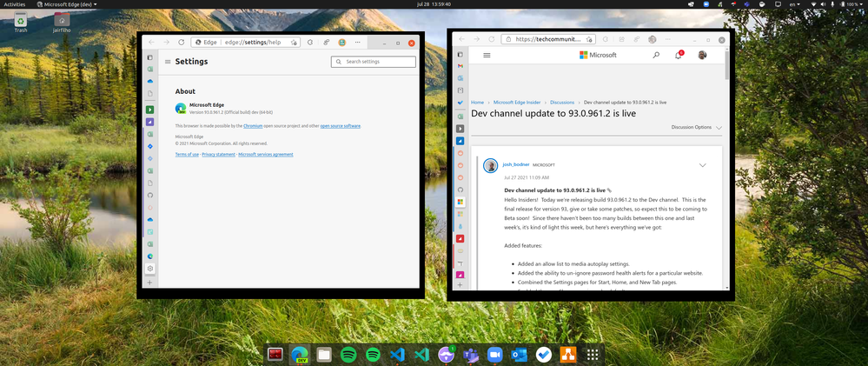Expand the chevron menu on josh_bodner's post
The height and width of the screenshot is (366, 868).
point(703,165)
